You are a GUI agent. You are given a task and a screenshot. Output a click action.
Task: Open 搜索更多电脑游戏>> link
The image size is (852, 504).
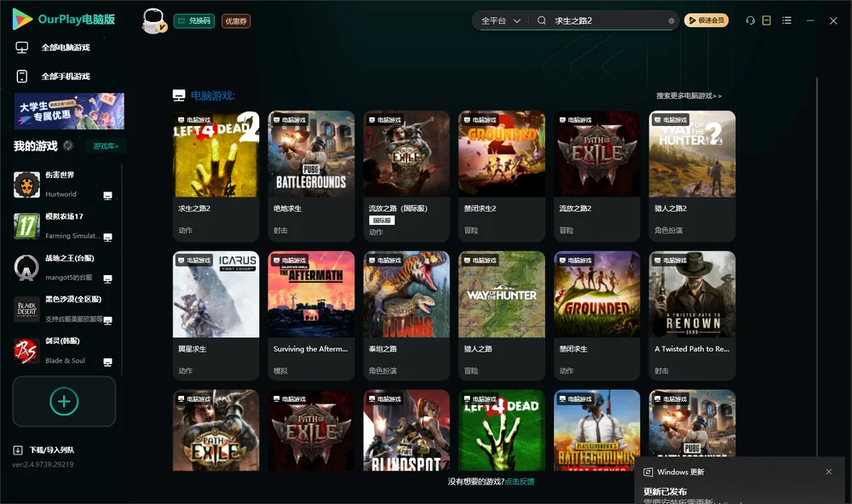(688, 95)
